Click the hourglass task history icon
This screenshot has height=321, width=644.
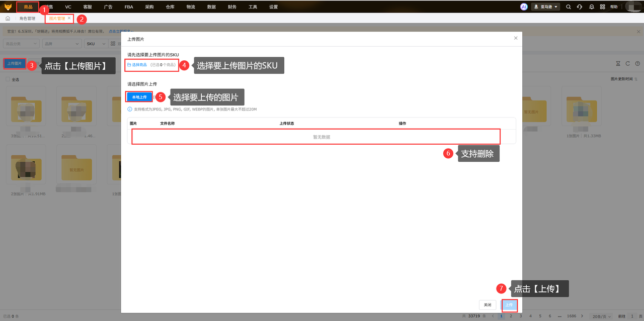point(618,64)
